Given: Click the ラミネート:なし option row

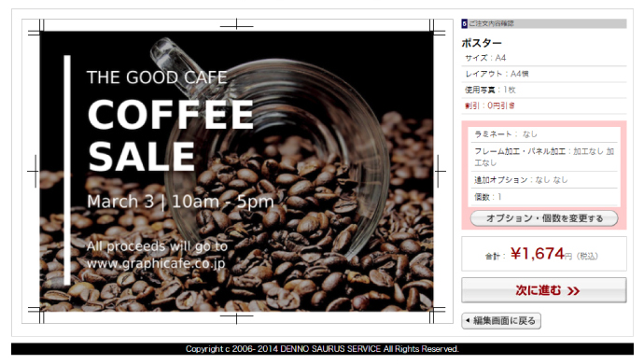Looking at the screenshot, I should click(x=545, y=134).
